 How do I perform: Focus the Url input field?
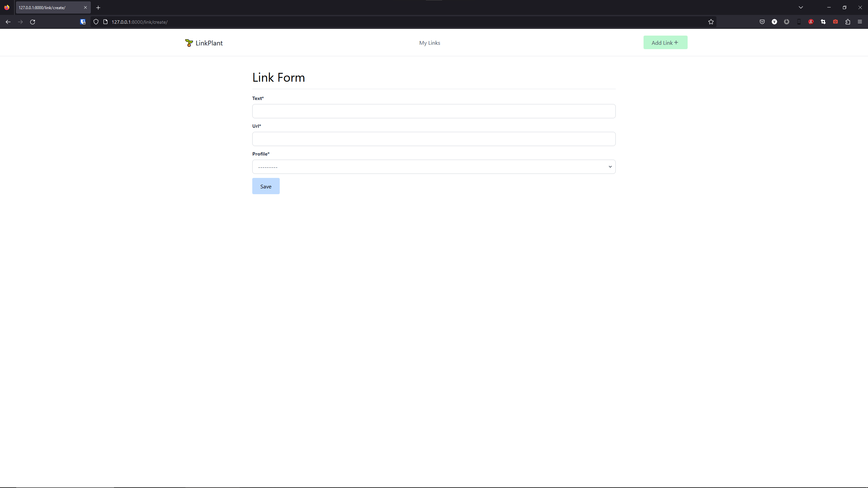point(434,139)
